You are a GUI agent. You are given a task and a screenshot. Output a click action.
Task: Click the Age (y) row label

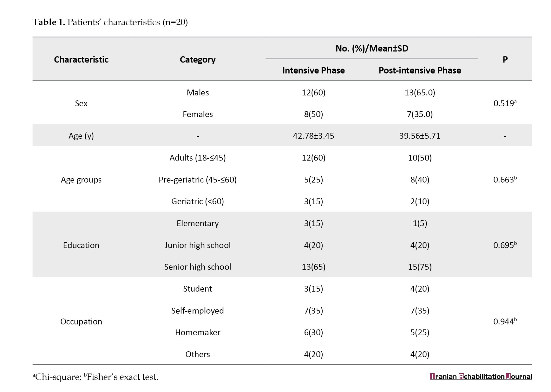tap(81, 136)
